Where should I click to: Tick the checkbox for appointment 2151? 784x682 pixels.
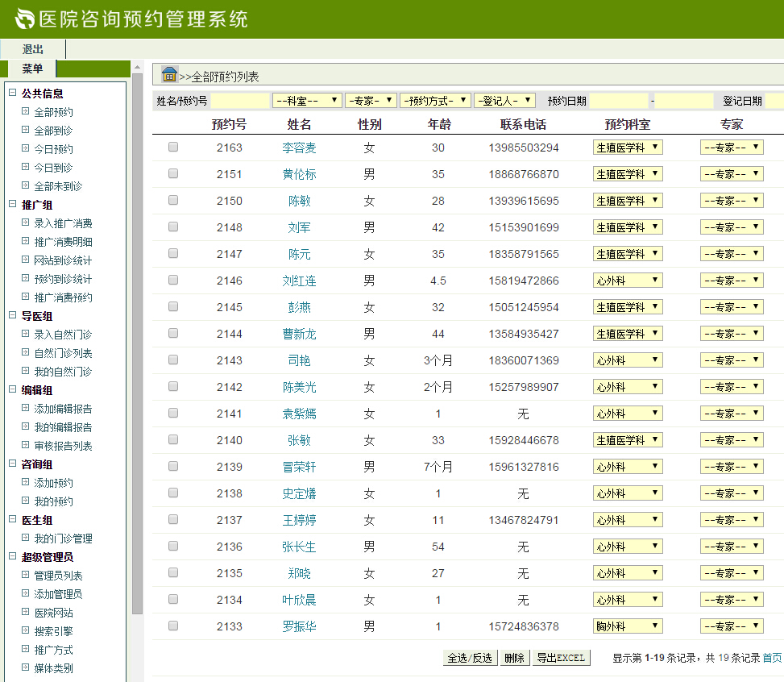pyautogui.click(x=173, y=173)
